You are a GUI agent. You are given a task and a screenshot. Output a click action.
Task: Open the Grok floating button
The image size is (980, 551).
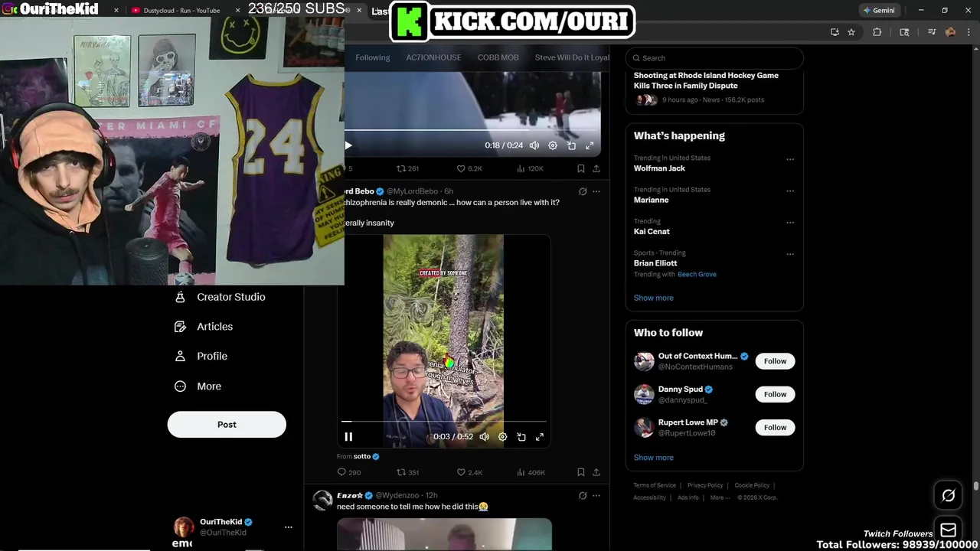[948, 496]
